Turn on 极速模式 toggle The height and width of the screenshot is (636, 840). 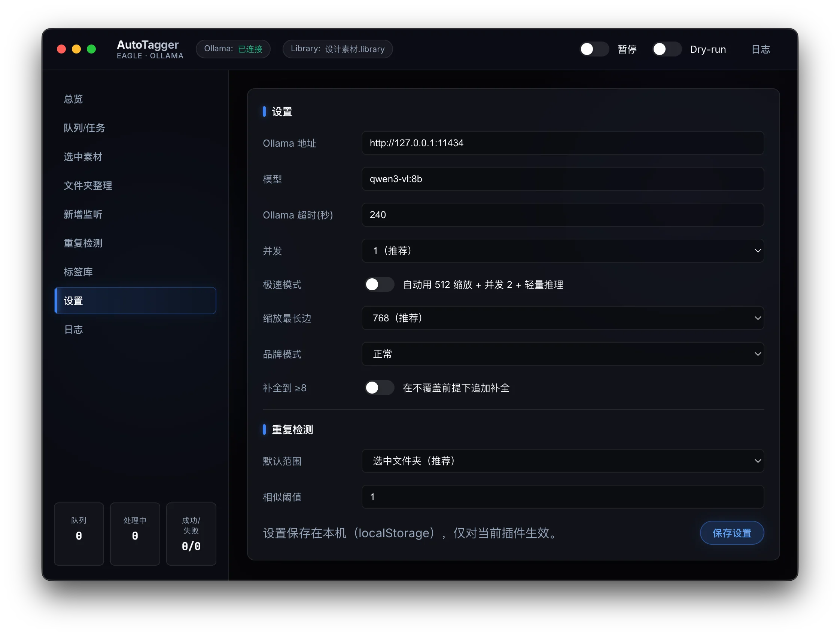[379, 285]
